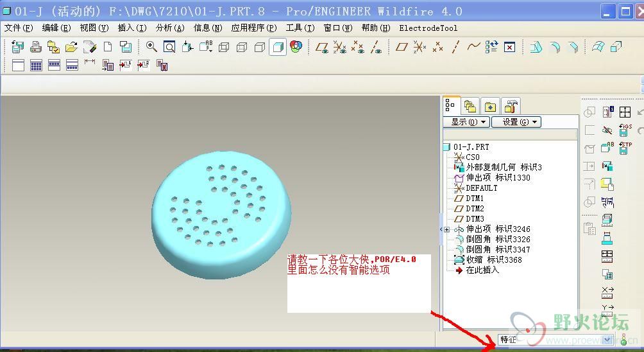Viewport: 644px width, 352px height.
Task: Open the 分析 menu
Action: 169,28
